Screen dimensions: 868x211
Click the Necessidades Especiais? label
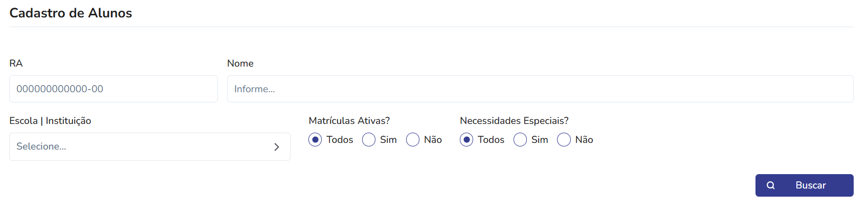point(514,121)
